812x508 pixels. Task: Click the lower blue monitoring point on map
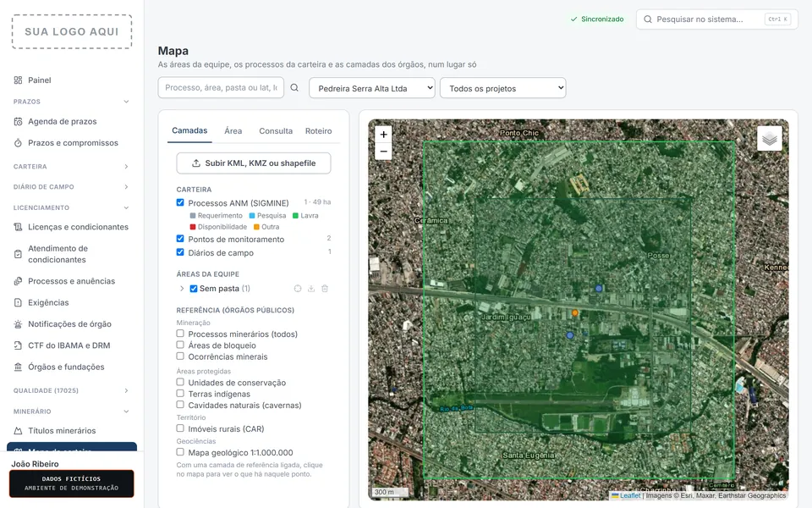[x=569, y=335]
